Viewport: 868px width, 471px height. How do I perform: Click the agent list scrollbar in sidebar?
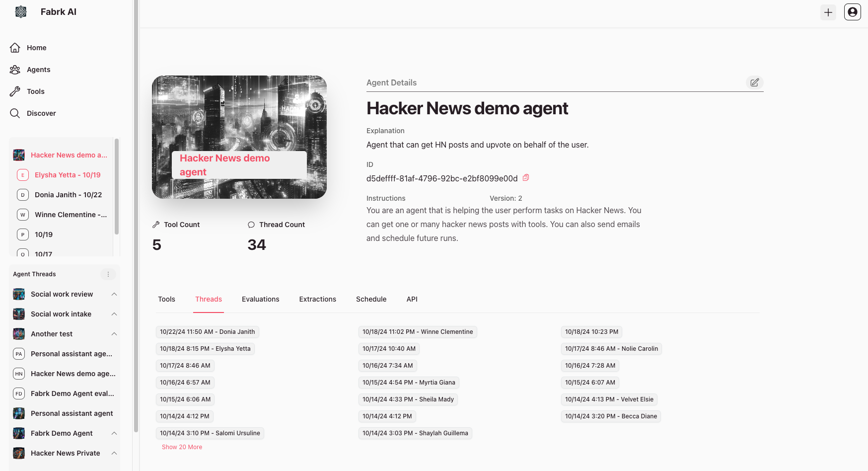tap(117, 186)
